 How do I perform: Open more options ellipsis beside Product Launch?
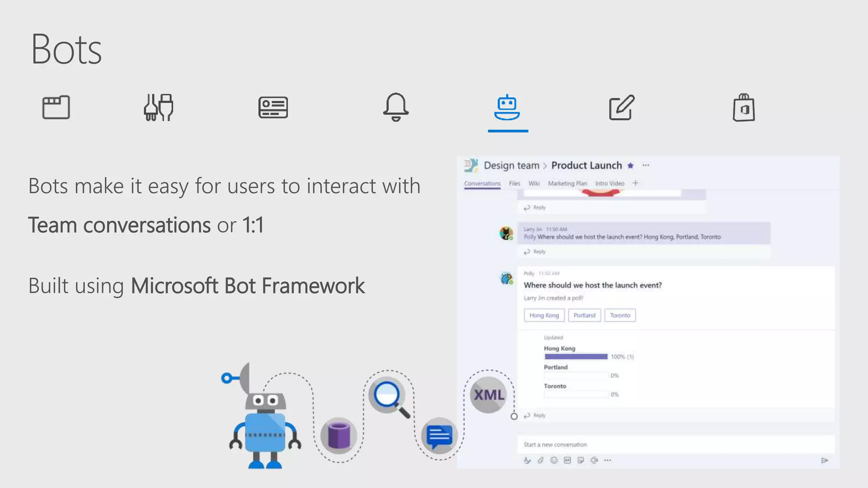coord(645,165)
